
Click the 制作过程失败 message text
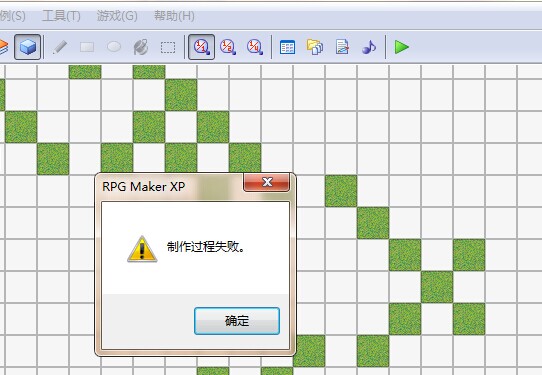click(x=206, y=247)
